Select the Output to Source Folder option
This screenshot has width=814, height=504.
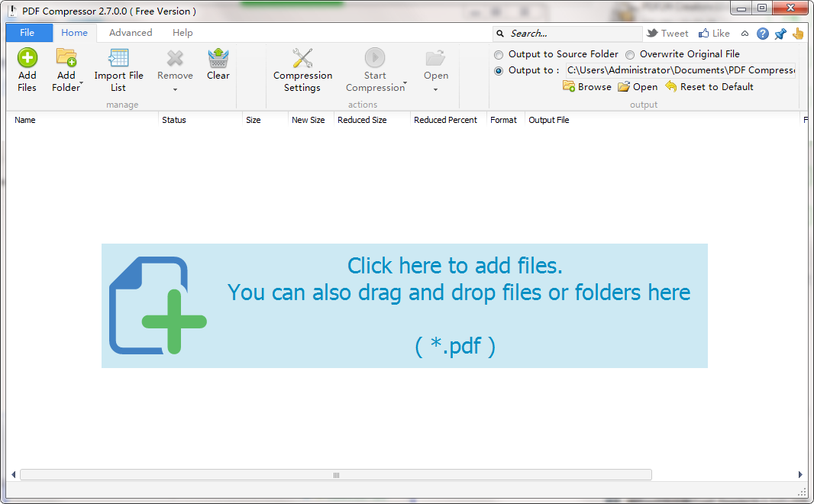[x=499, y=54]
